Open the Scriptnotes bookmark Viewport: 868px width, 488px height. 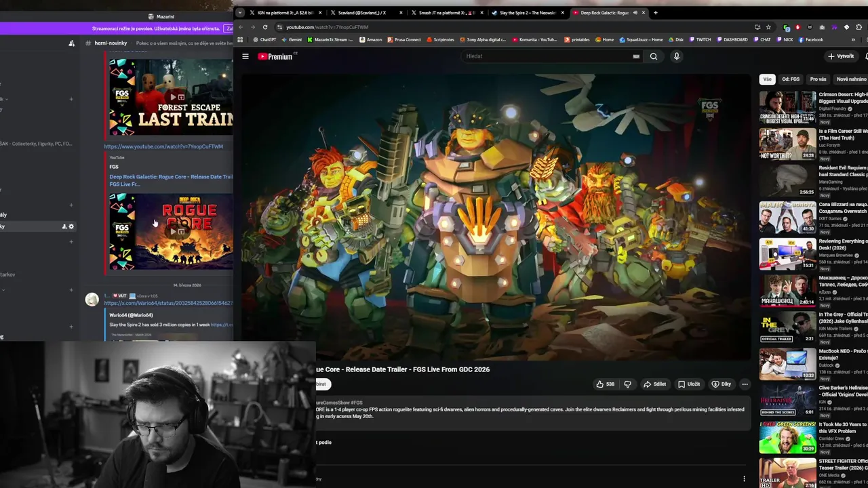tap(440, 39)
